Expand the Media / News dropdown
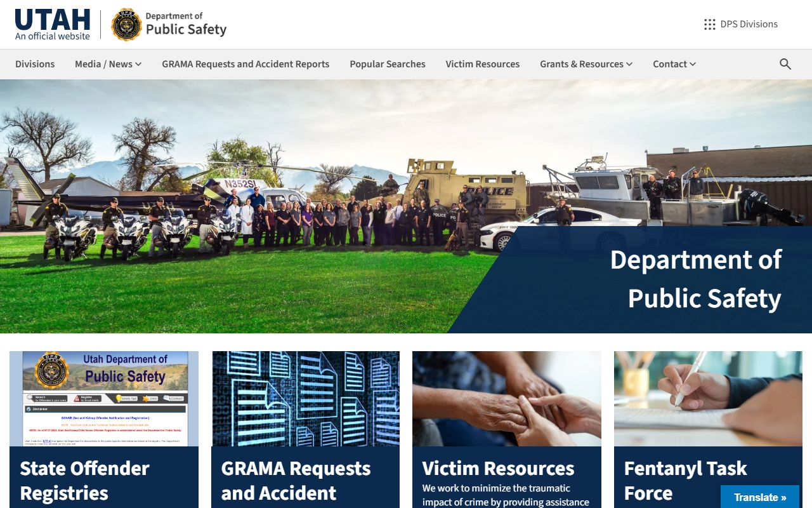This screenshot has height=508, width=812. pos(108,64)
